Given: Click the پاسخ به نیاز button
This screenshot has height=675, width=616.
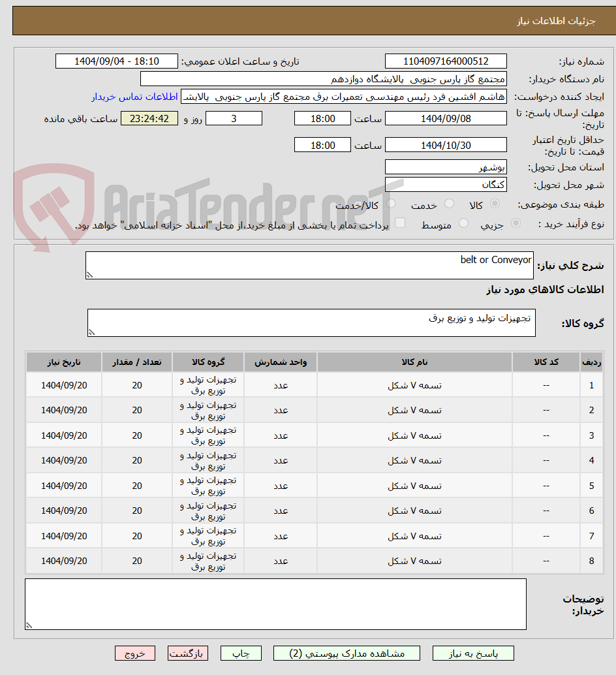Looking at the screenshot, I should click(x=473, y=653).
